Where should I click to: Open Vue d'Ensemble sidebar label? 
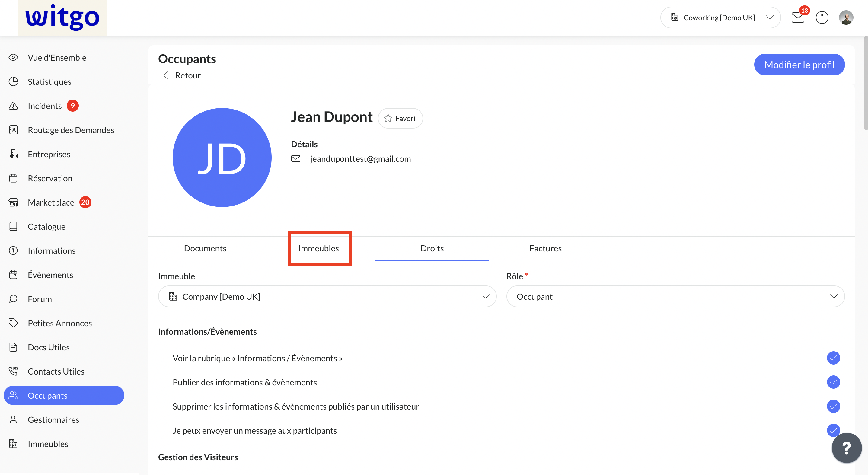tap(57, 58)
